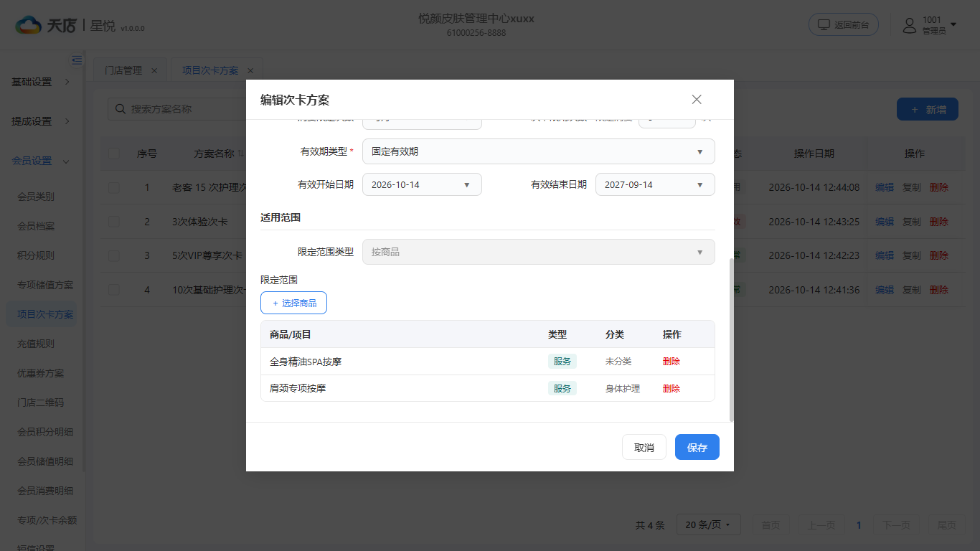Open 会员档案 in the sidebar

[x=36, y=226]
